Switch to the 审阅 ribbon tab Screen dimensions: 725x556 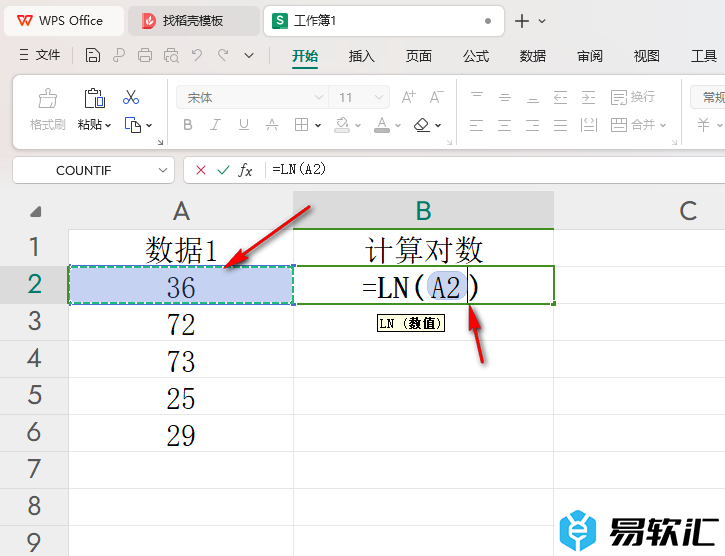[590, 56]
